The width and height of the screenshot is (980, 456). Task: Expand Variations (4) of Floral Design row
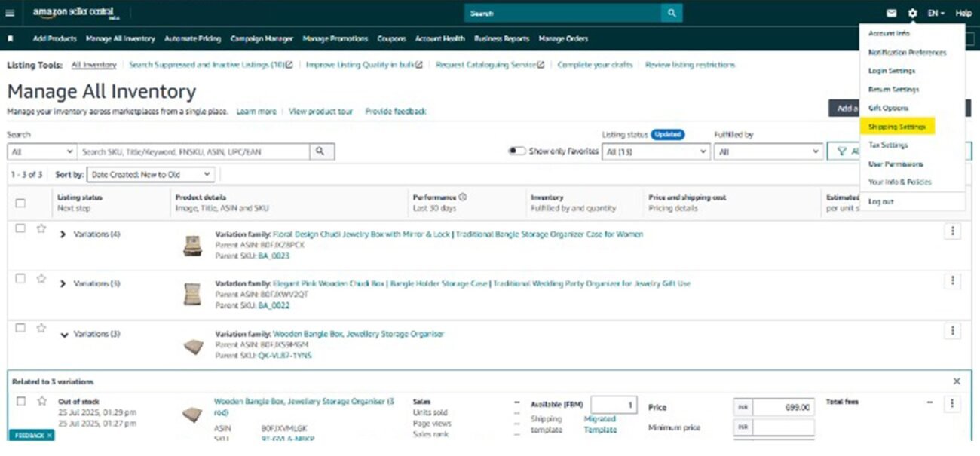63,234
